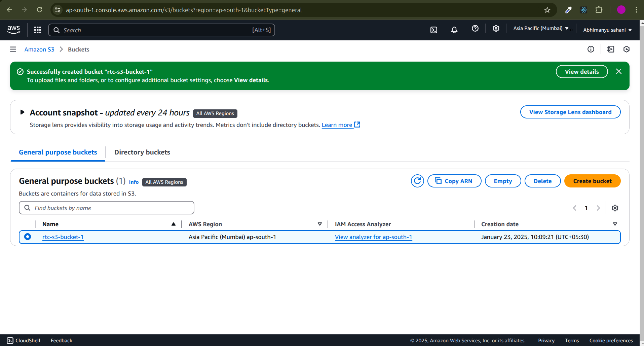Screen dimensions: 644x346
Task: Toggle the S3 side navigation hamburger menu
Action: coord(13,49)
